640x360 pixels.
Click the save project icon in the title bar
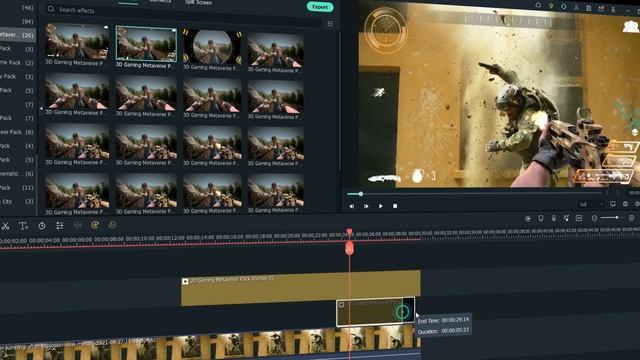click(x=589, y=8)
